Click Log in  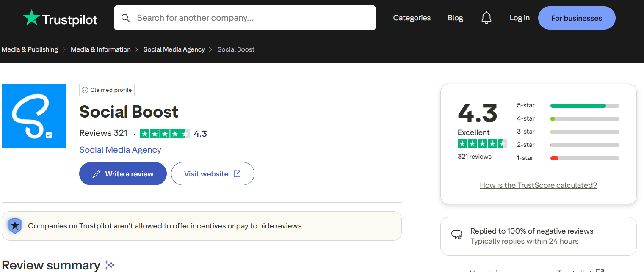[520, 18]
